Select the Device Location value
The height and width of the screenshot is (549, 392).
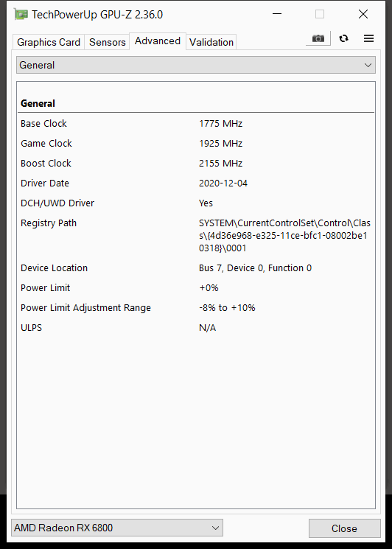pos(255,268)
